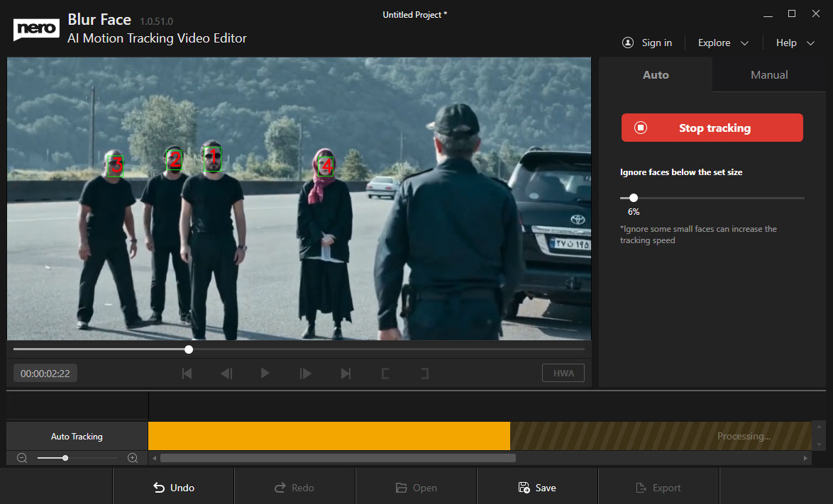Click face box number 4 in the preview
Screen dimensions: 833x504
[x=326, y=167]
